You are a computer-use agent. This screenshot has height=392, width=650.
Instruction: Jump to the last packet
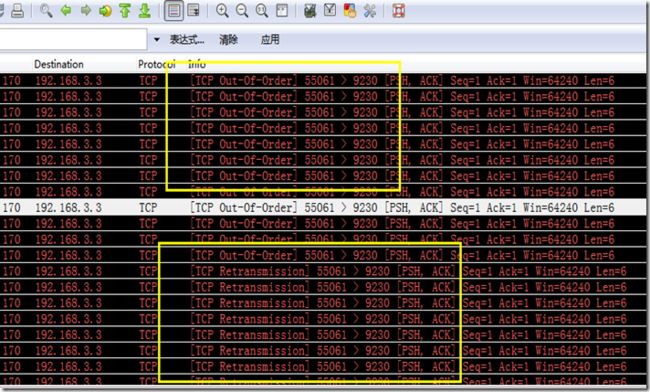point(145,11)
